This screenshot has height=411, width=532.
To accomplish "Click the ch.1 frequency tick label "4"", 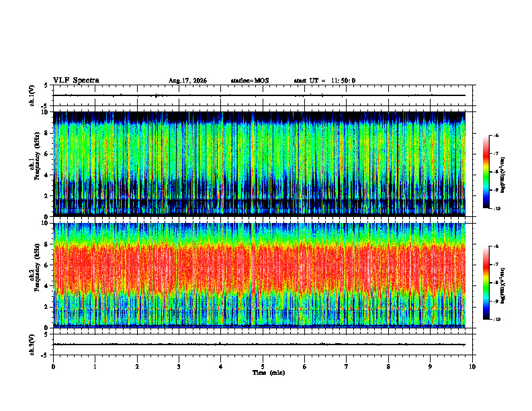I will point(47,175).
